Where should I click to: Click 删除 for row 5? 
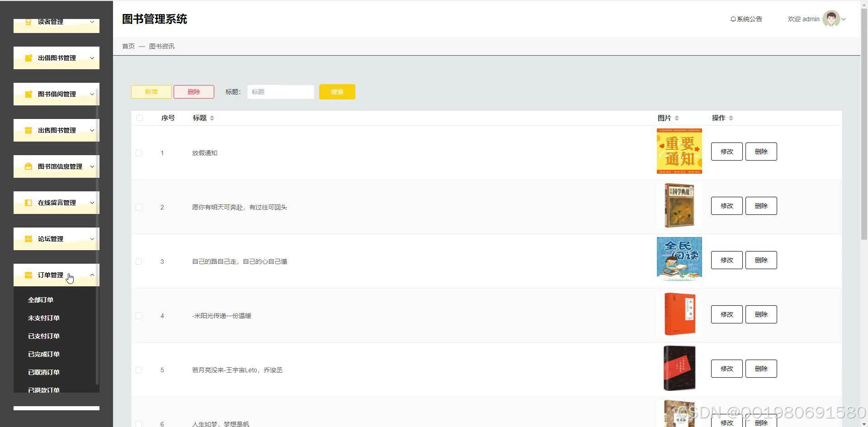pyautogui.click(x=761, y=369)
